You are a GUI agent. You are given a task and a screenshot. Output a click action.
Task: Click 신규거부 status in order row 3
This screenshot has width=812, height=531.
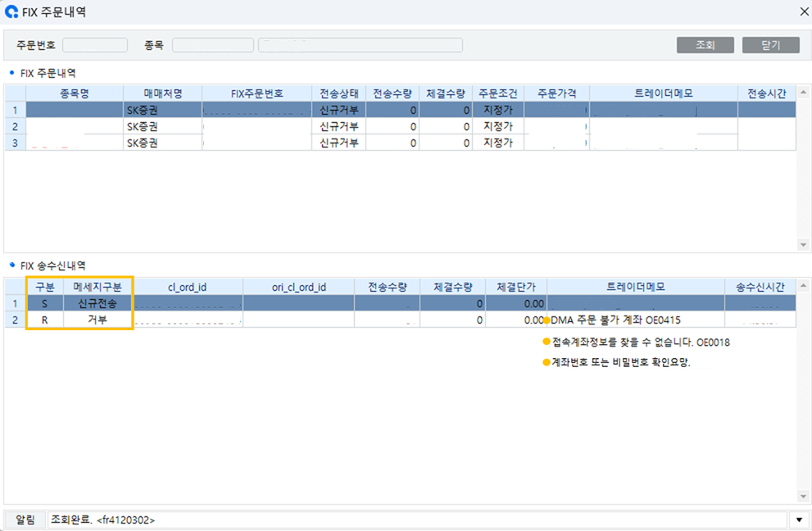338,143
